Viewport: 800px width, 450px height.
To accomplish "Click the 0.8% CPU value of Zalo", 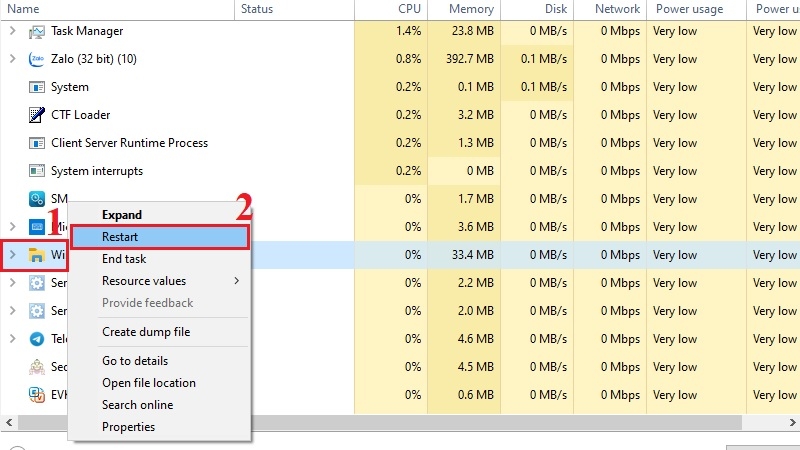I will click(408, 59).
